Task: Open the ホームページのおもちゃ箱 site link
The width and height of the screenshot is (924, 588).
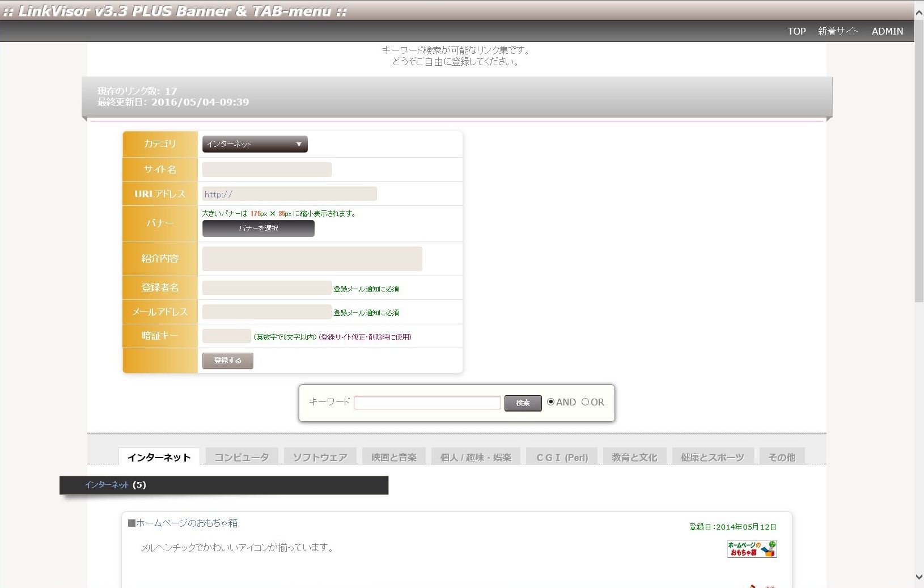Action: coord(187,523)
